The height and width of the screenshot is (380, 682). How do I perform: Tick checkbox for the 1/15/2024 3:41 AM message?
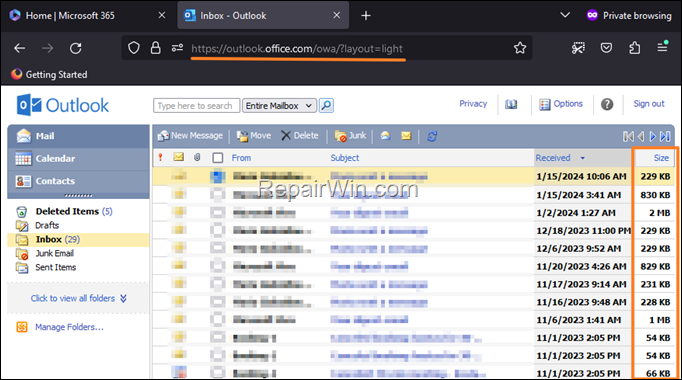217,194
